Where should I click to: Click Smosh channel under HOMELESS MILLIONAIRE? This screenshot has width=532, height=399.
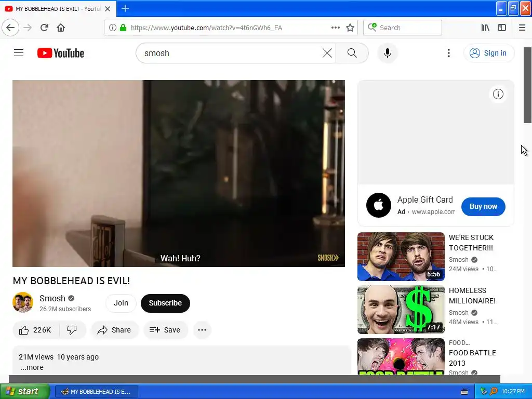(x=458, y=312)
